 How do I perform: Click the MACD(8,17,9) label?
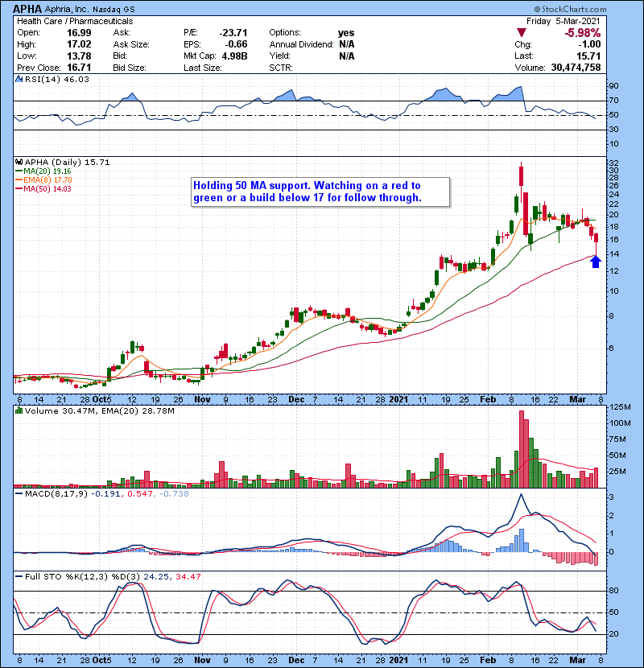tap(56, 494)
